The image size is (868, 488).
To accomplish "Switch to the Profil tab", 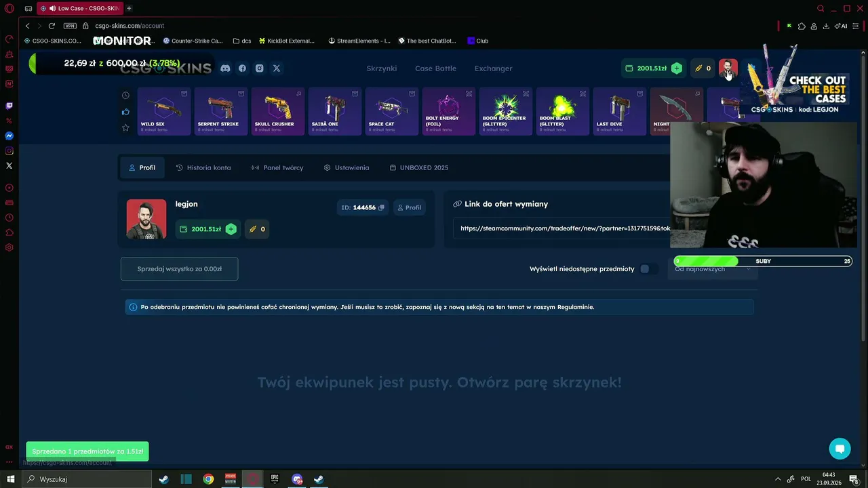I will 142,167.
